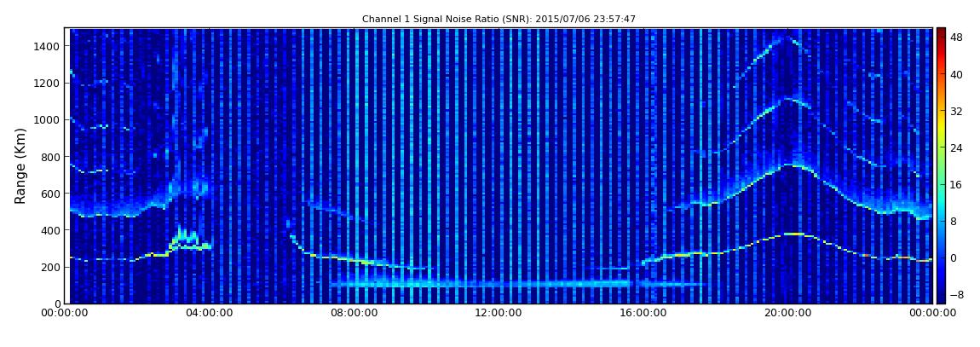This screenshot has height=347, width=980.
Task: Click the 1000 range tick label
Action: point(48,120)
